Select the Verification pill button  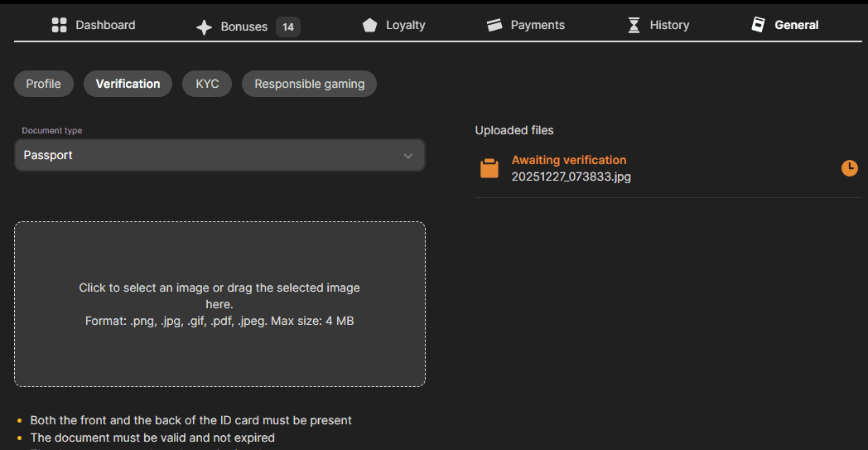(128, 84)
